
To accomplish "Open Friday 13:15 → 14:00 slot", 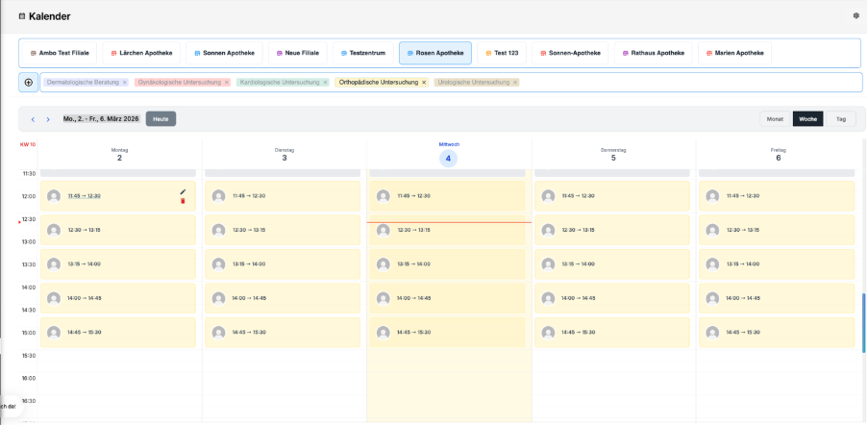I will click(777, 264).
